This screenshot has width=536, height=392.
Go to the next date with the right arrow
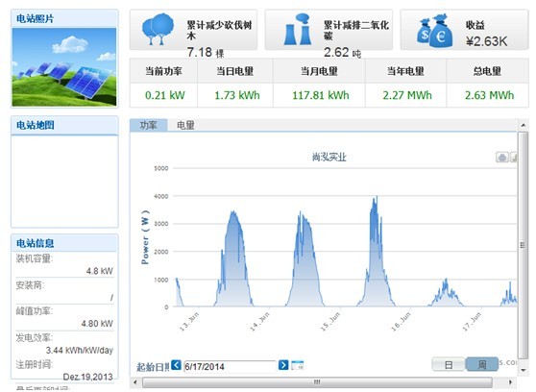283,365
